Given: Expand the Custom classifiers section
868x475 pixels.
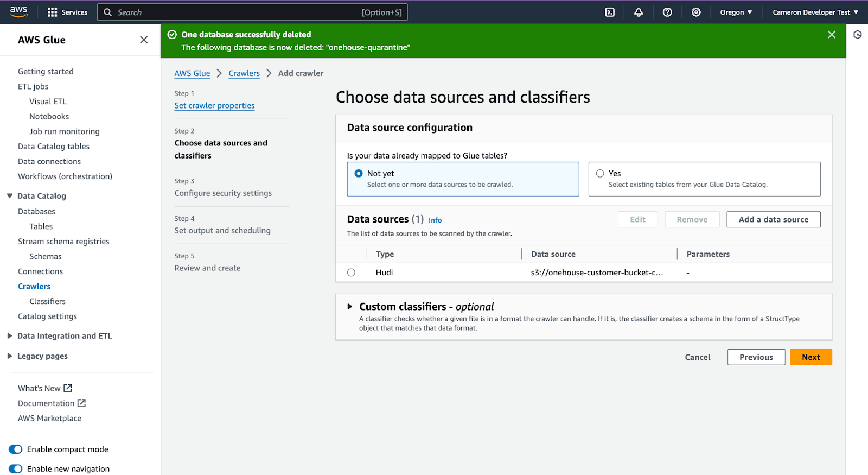Looking at the screenshot, I should (350, 307).
